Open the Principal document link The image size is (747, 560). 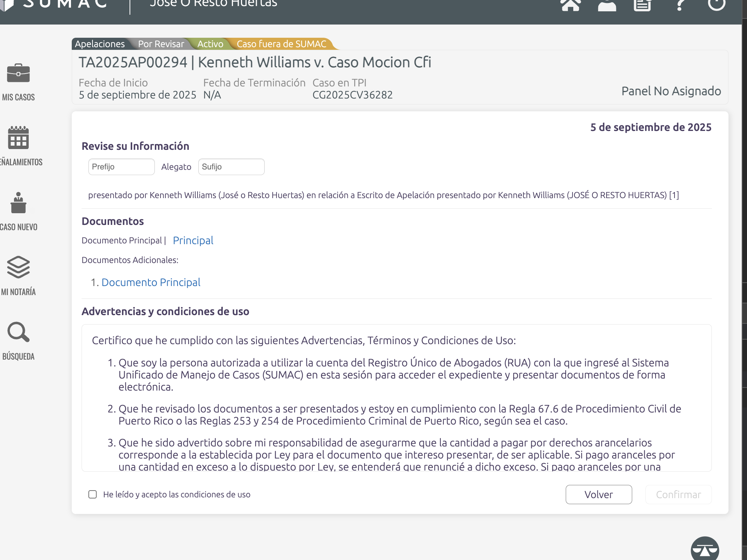193,240
